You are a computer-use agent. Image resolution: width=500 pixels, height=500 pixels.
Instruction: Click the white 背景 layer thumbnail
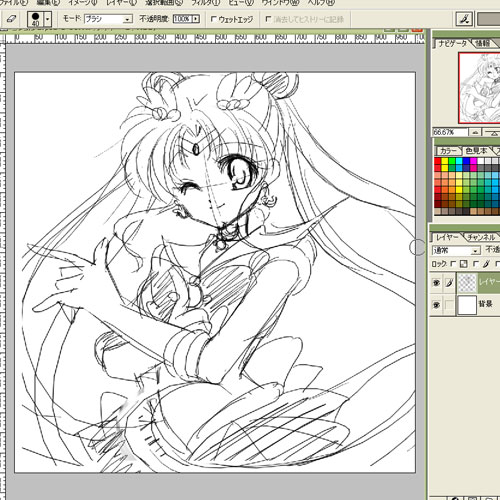tap(468, 305)
